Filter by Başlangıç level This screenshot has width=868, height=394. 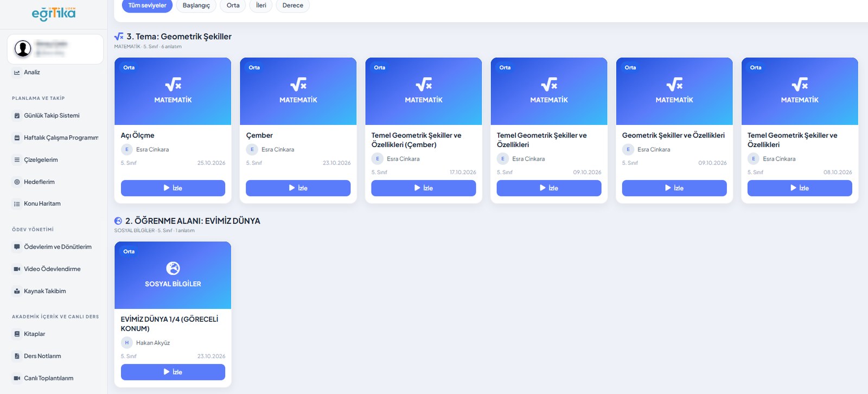196,5
